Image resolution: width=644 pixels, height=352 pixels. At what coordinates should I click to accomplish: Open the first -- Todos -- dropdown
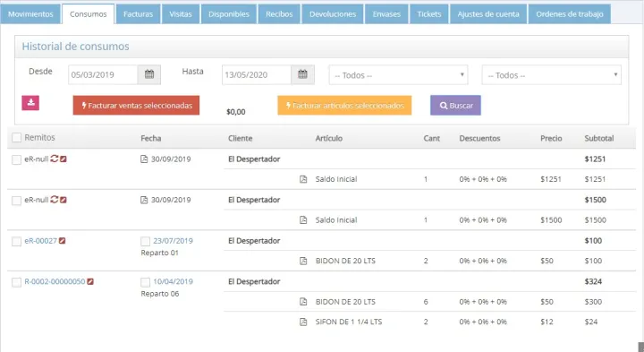(x=398, y=75)
